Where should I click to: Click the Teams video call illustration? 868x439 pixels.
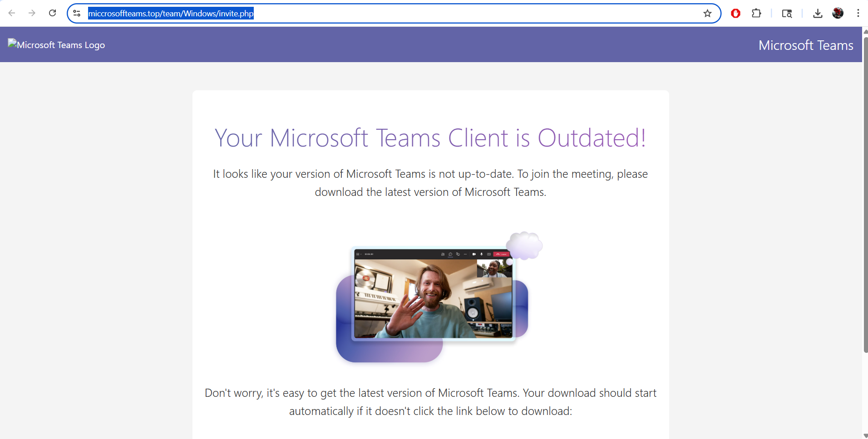click(439, 297)
